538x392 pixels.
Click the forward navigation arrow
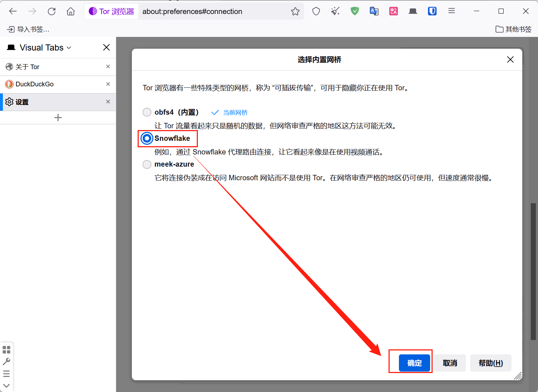(32, 11)
